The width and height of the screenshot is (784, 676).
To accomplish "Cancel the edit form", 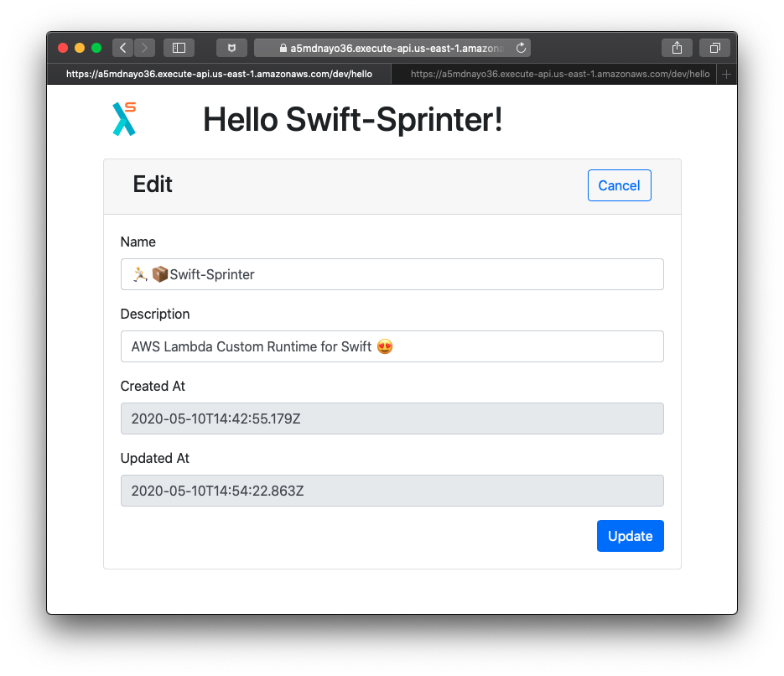I will pyautogui.click(x=619, y=185).
